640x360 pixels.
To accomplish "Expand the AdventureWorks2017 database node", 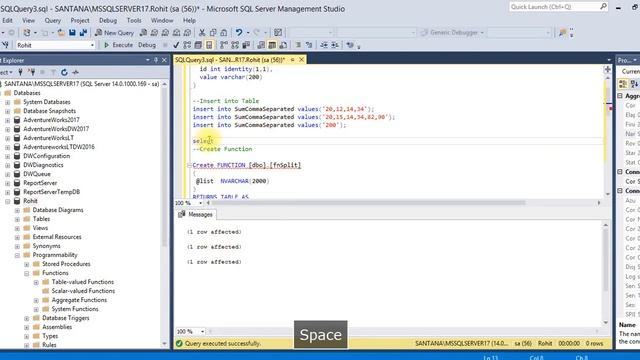I will click(x=7, y=120).
